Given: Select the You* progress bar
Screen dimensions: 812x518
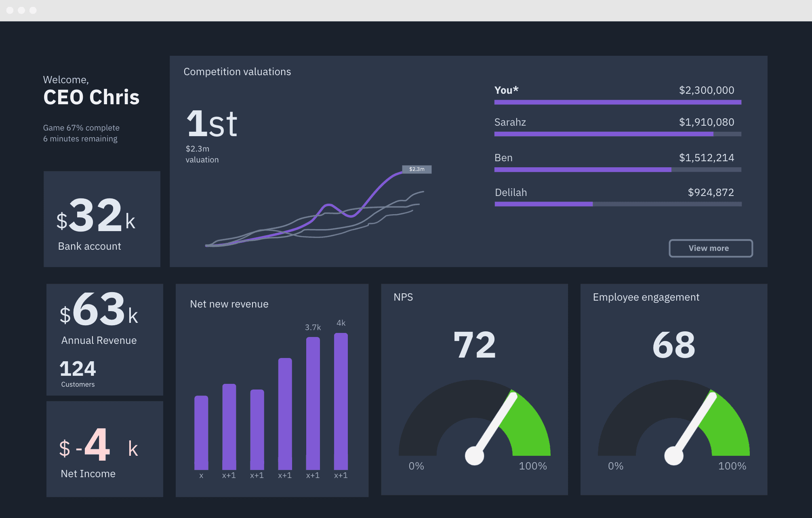Looking at the screenshot, I should tap(617, 102).
